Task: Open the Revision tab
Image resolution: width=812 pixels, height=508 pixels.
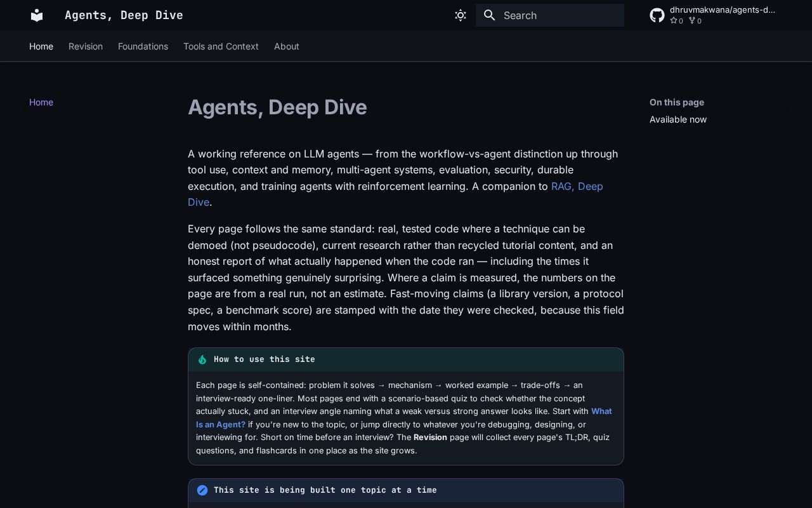Action: tap(86, 46)
